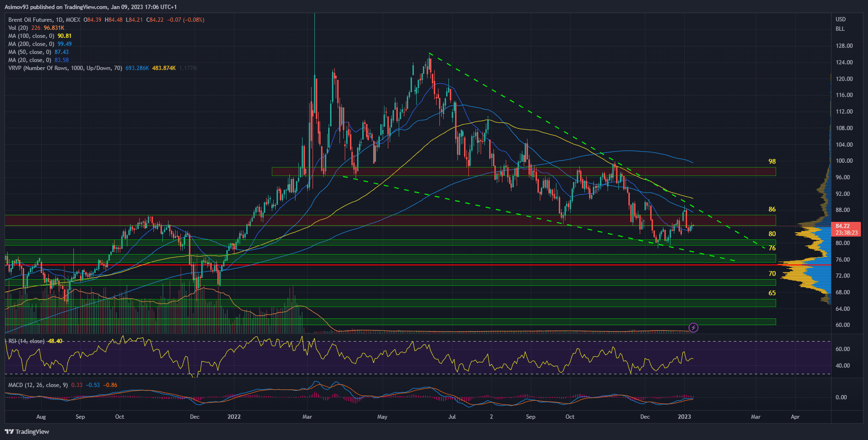Click the Vol (20) indicator legend

(18, 28)
